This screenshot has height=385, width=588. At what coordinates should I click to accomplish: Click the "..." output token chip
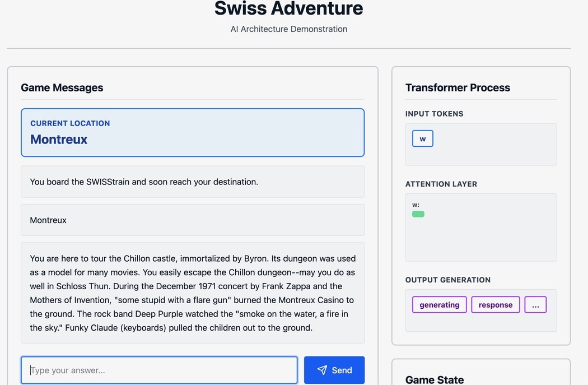coord(535,304)
